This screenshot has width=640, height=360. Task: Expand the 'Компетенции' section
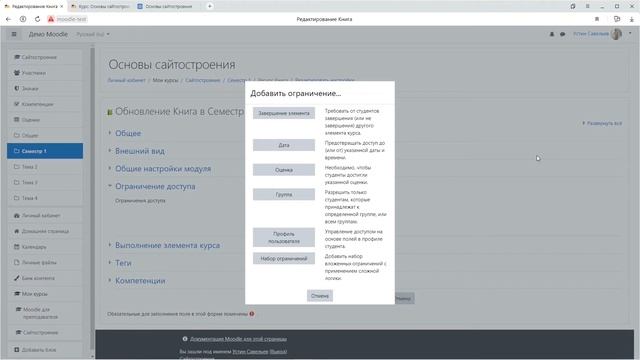140,281
